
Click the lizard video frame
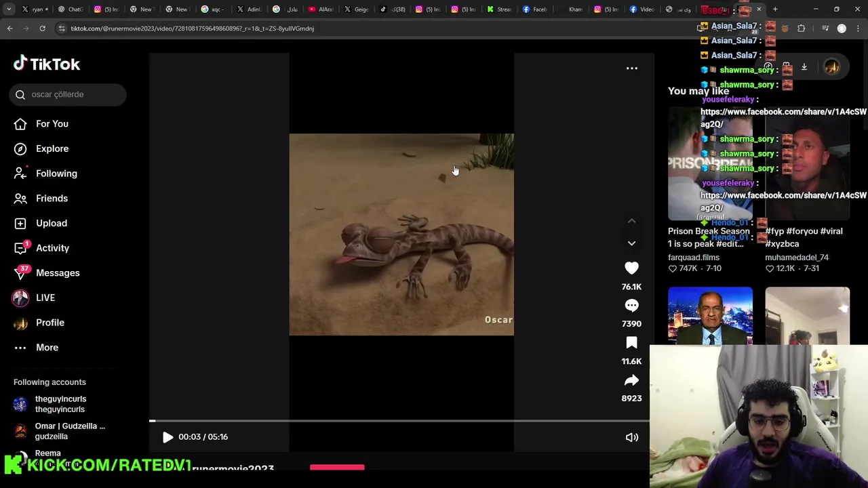[401, 235]
